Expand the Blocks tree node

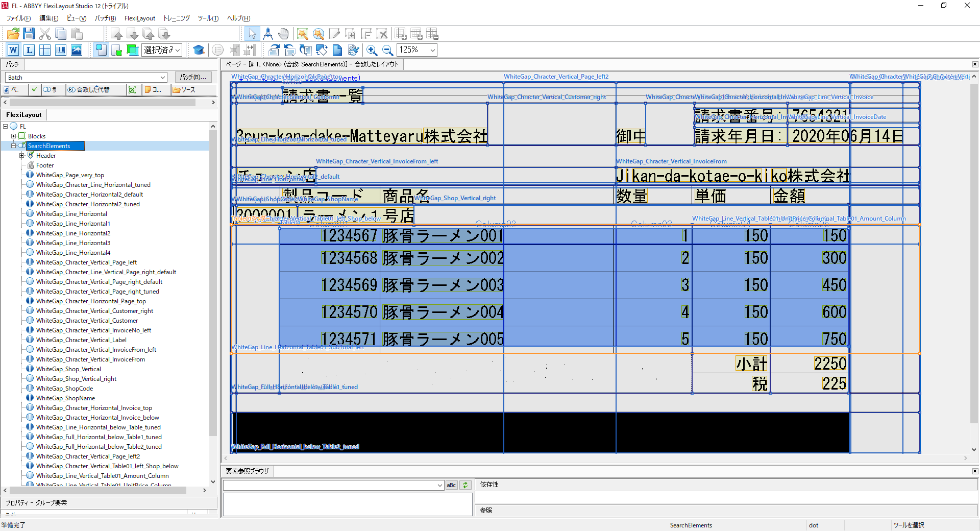point(14,136)
